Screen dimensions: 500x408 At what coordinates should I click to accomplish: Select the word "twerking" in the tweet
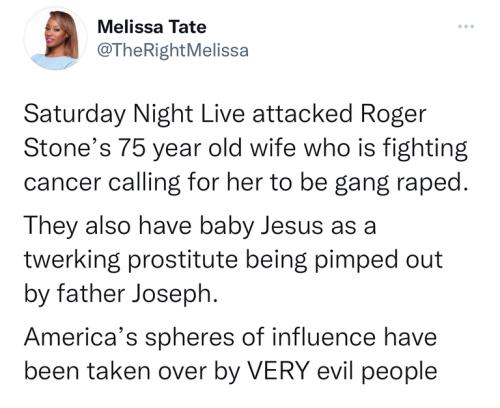pyautogui.click(x=72, y=260)
